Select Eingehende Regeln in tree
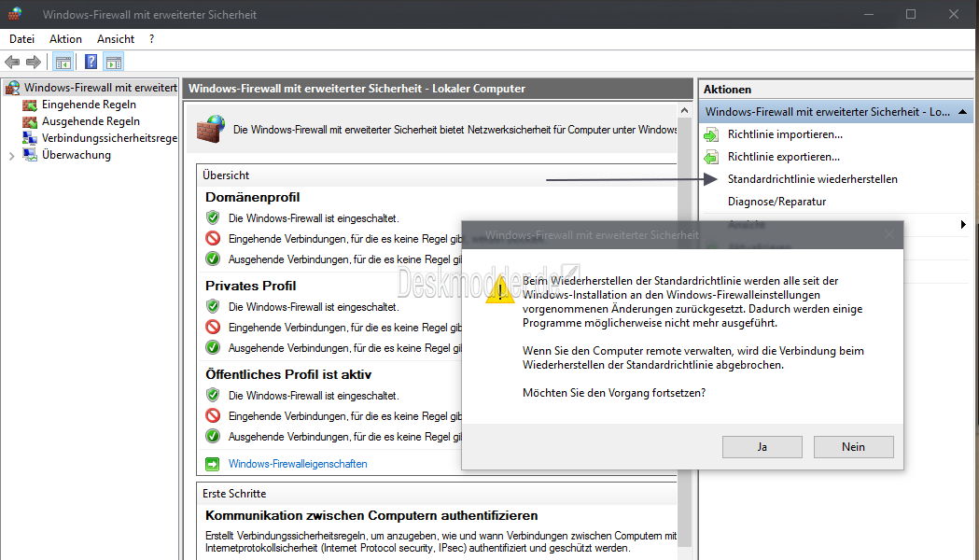Viewport: 979px width, 560px height. coord(89,105)
